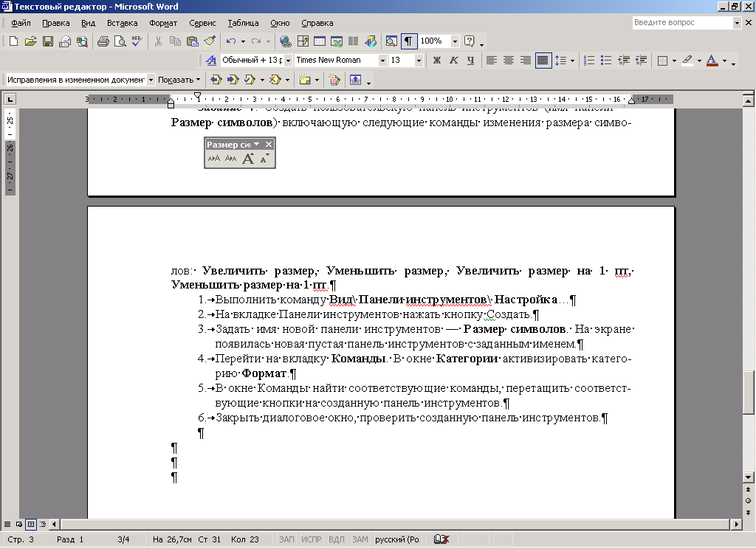Open the Сервис menu
The height and width of the screenshot is (549, 756).
tap(202, 23)
